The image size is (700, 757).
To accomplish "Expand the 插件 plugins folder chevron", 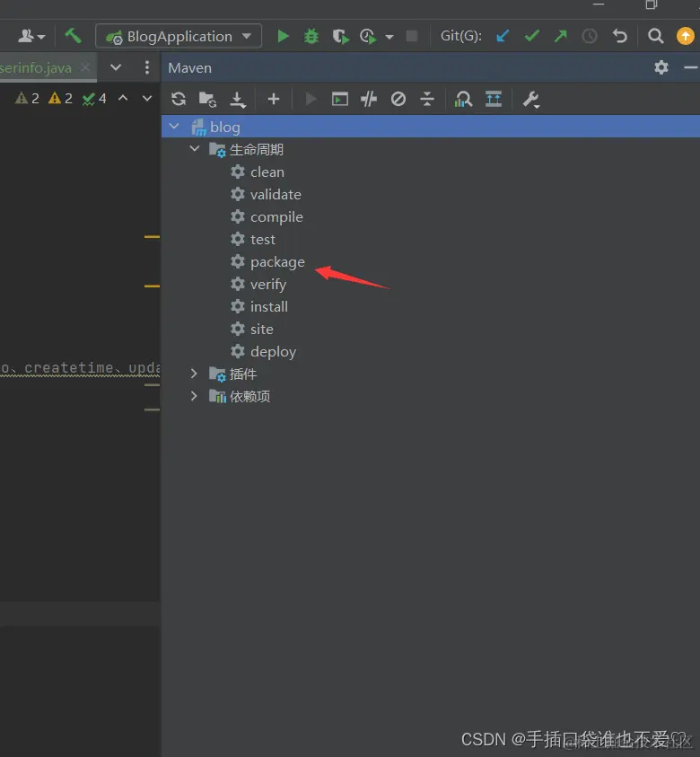I will coord(194,374).
